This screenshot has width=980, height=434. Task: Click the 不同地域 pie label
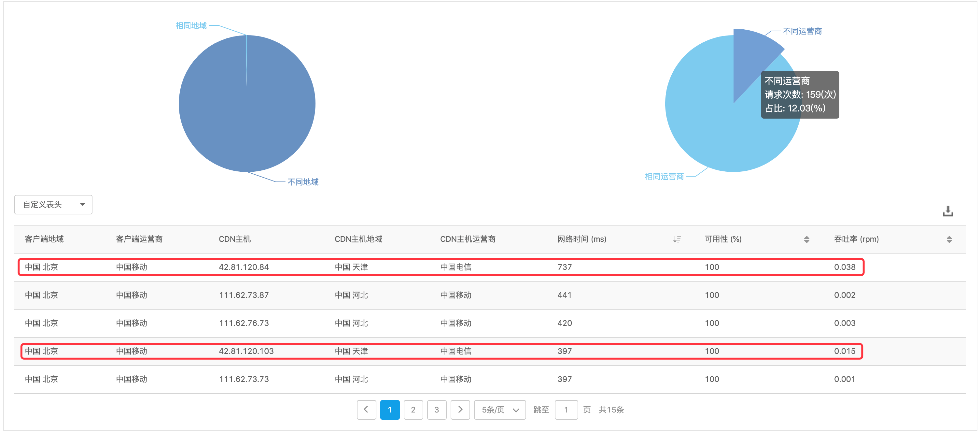coord(303,182)
